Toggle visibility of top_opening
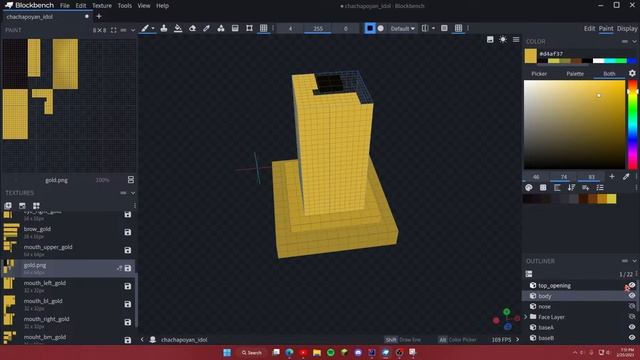 tap(632, 285)
